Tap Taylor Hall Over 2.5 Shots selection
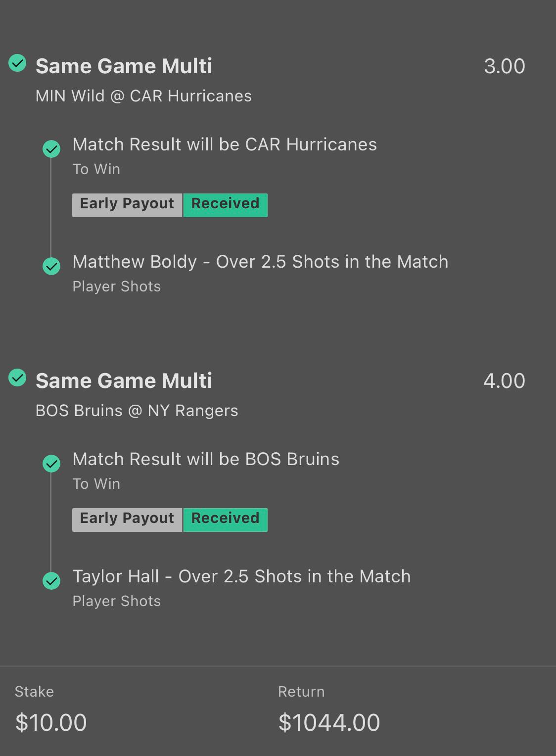Image resolution: width=556 pixels, height=756 pixels. (241, 576)
